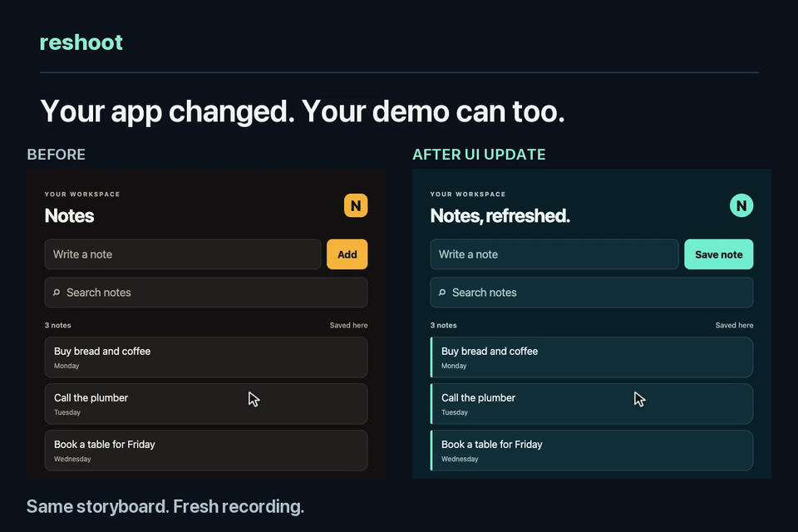Viewport: 798px width, 532px height.
Task: Click Tuesday date in Before panel
Action: coord(67,412)
